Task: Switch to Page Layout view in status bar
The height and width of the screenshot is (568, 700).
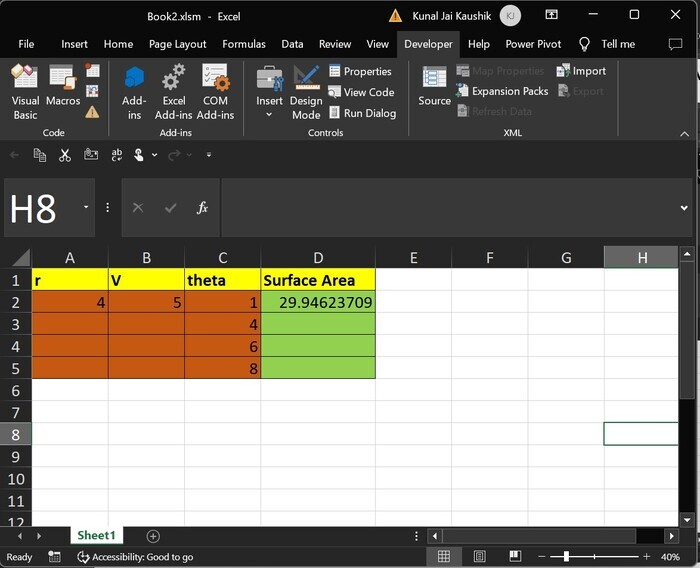Action: 479,557
